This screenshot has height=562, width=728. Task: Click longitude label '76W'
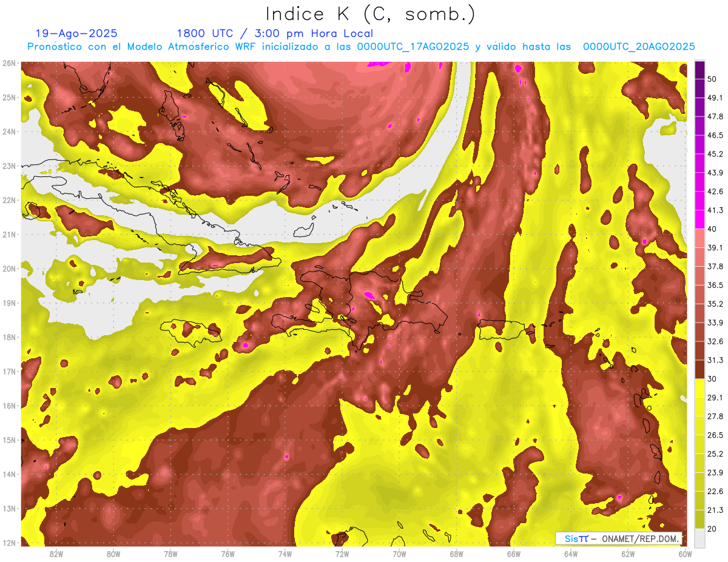[228, 554]
